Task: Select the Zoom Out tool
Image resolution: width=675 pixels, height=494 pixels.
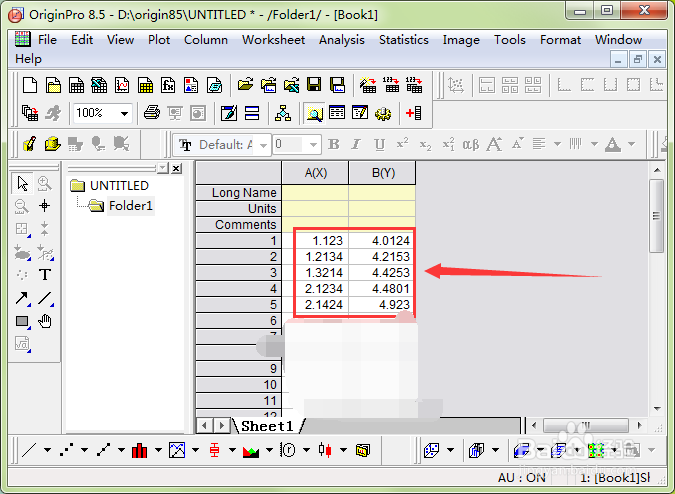Action: [x=22, y=206]
